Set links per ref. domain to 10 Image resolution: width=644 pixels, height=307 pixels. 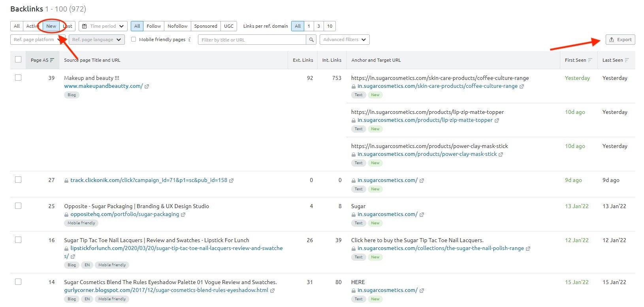(330, 26)
